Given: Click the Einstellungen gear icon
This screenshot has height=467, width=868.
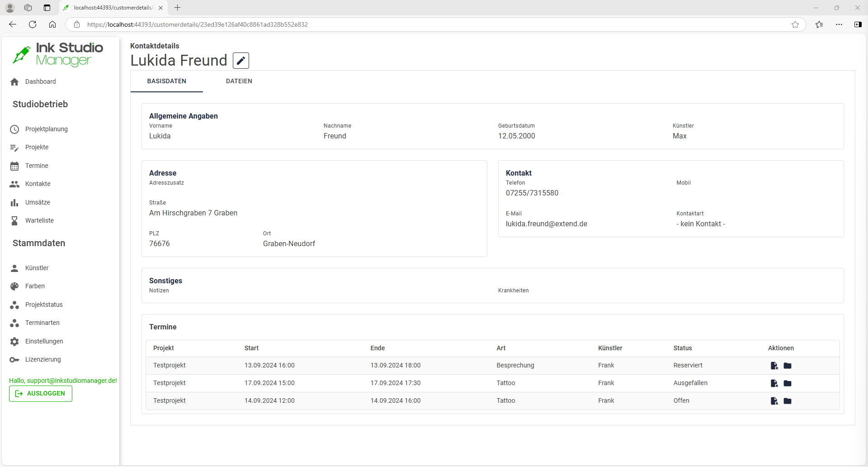Looking at the screenshot, I should (14, 342).
